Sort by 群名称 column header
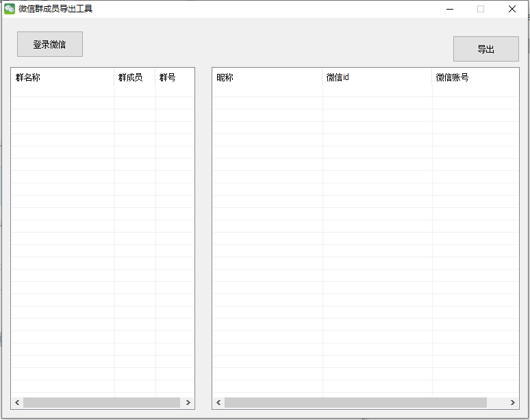 (63, 77)
